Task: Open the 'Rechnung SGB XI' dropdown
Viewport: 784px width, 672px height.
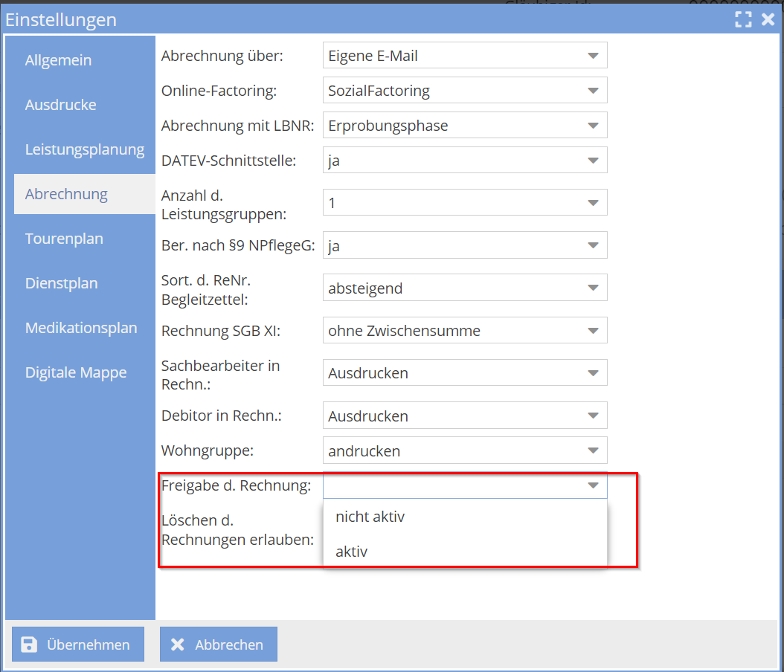Action: tap(592, 331)
